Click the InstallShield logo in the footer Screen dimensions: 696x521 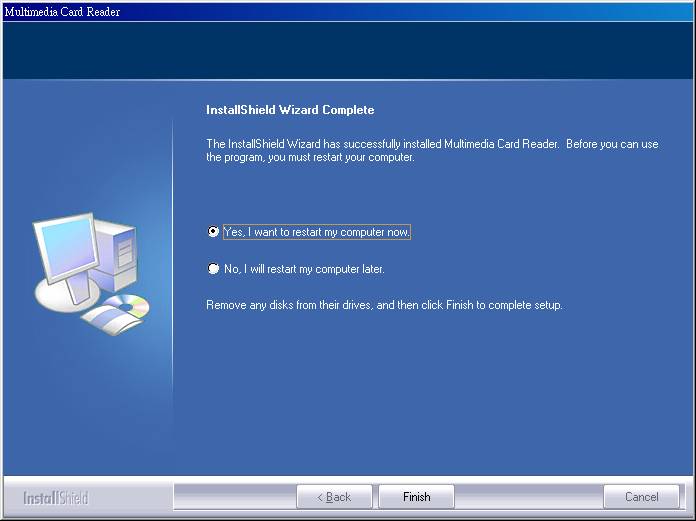[x=56, y=498]
